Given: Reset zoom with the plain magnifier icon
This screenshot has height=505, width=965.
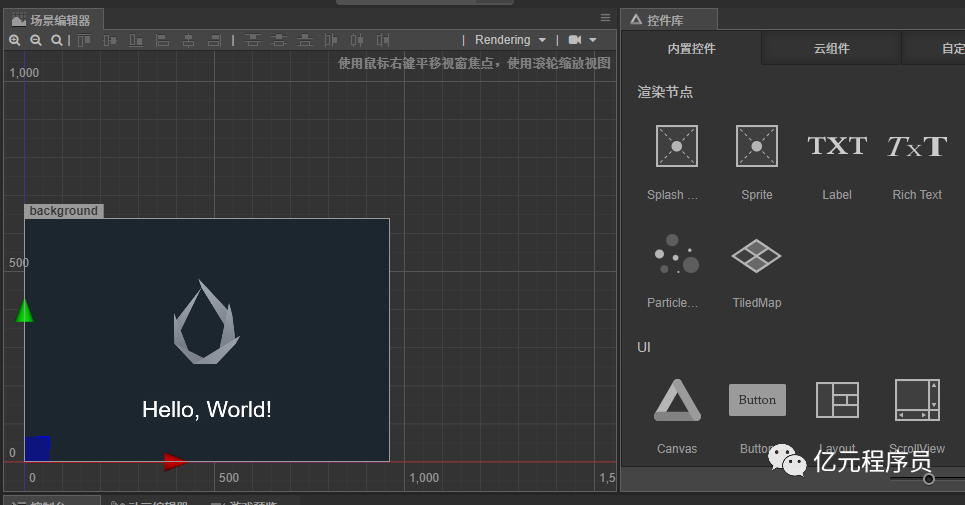Looking at the screenshot, I should 57,41.
